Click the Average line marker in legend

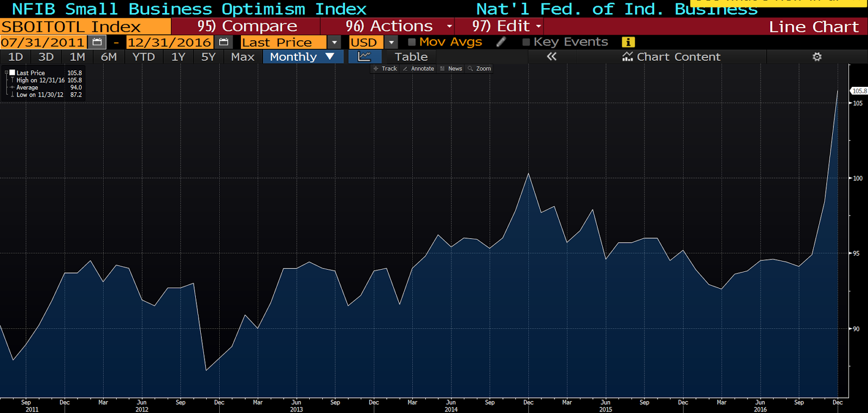click(12, 87)
